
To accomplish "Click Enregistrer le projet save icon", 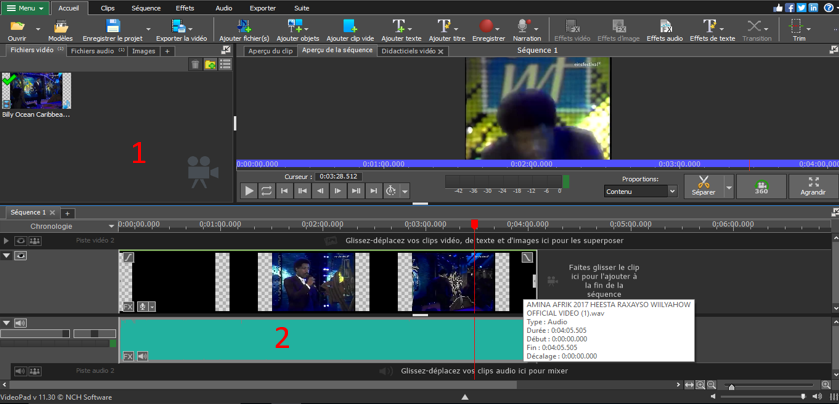I will coord(112,26).
